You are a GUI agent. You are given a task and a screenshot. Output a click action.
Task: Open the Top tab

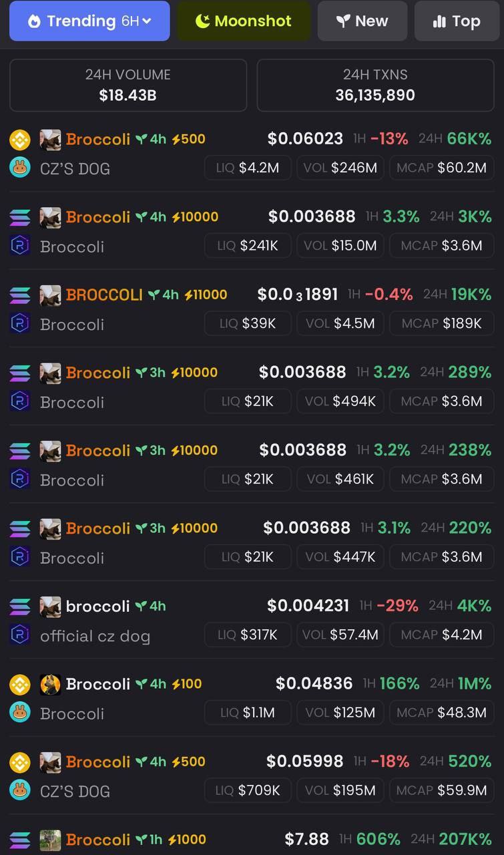point(457,21)
